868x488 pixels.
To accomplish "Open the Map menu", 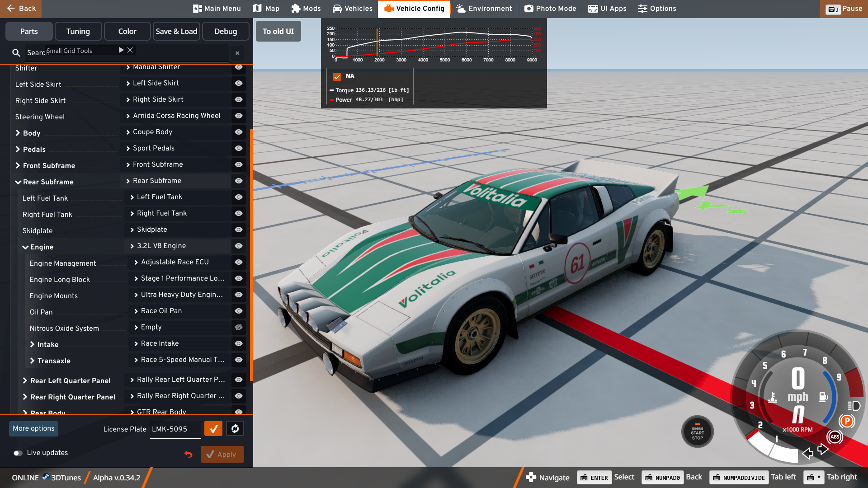I will pos(266,9).
